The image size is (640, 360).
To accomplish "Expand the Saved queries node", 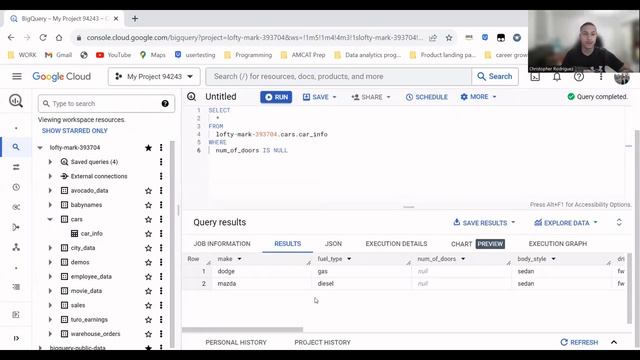I will [x=50, y=162].
